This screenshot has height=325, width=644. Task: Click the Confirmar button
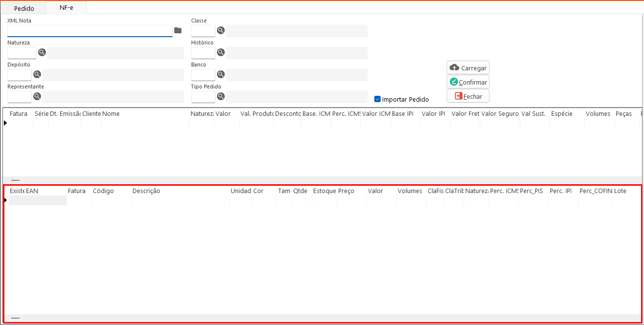pos(468,82)
